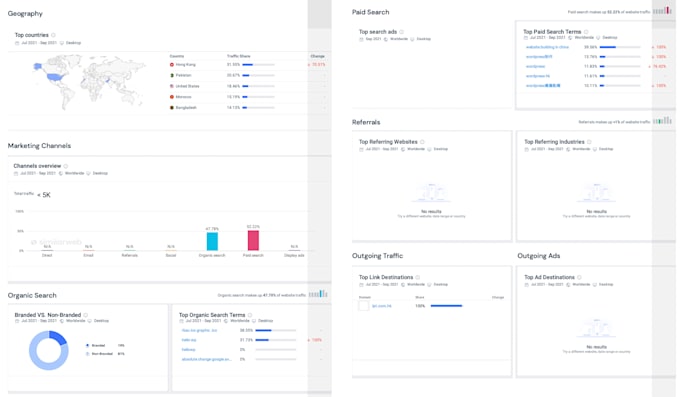Image resolution: width=680 pixels, height=397 pixels.
Task: Click the Branded segment of the donut chart
Action: pos(59,337)
